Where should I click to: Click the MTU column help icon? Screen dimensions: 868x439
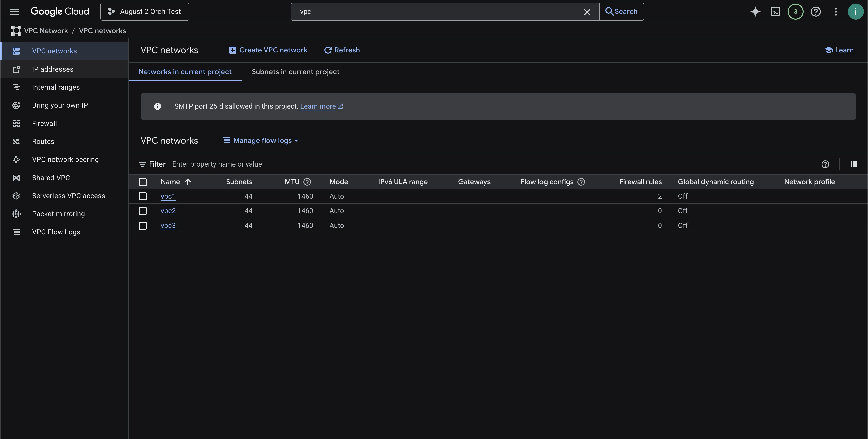307,182
